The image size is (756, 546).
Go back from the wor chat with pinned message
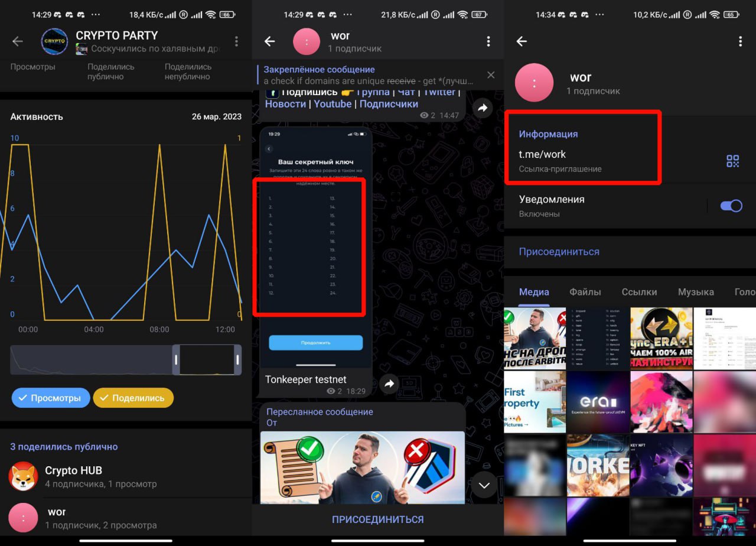270,41
